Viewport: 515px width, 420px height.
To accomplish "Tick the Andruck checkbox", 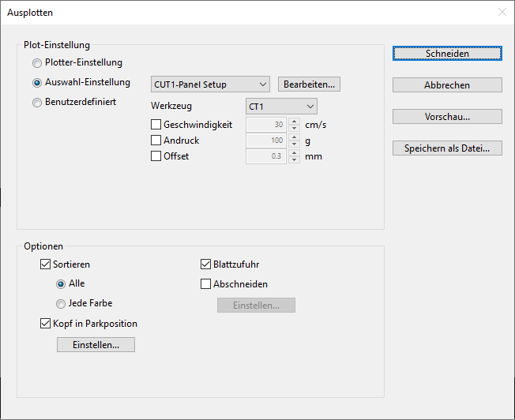I will coord(156,141).
